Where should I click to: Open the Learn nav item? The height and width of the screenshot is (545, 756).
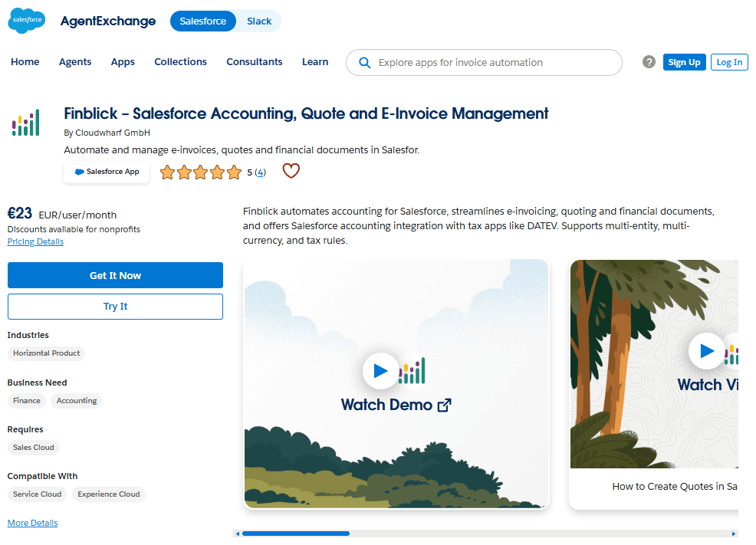pos(315,61)
